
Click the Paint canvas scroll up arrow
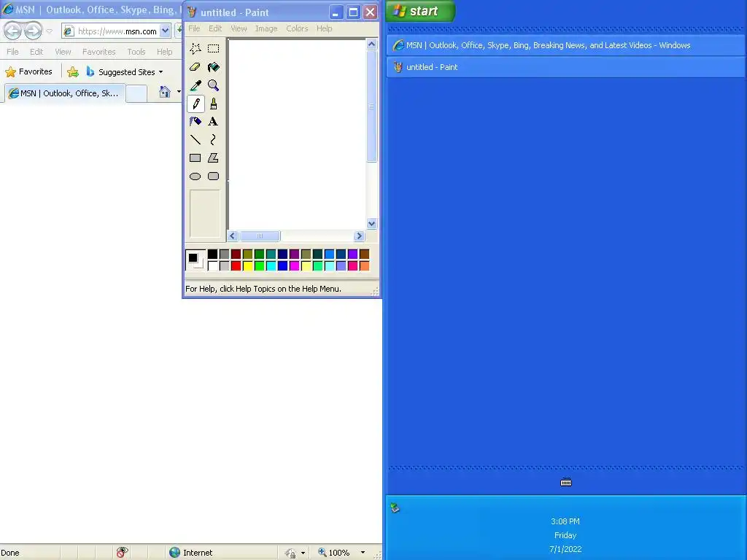pyautogui.click(x=371, y=44)
